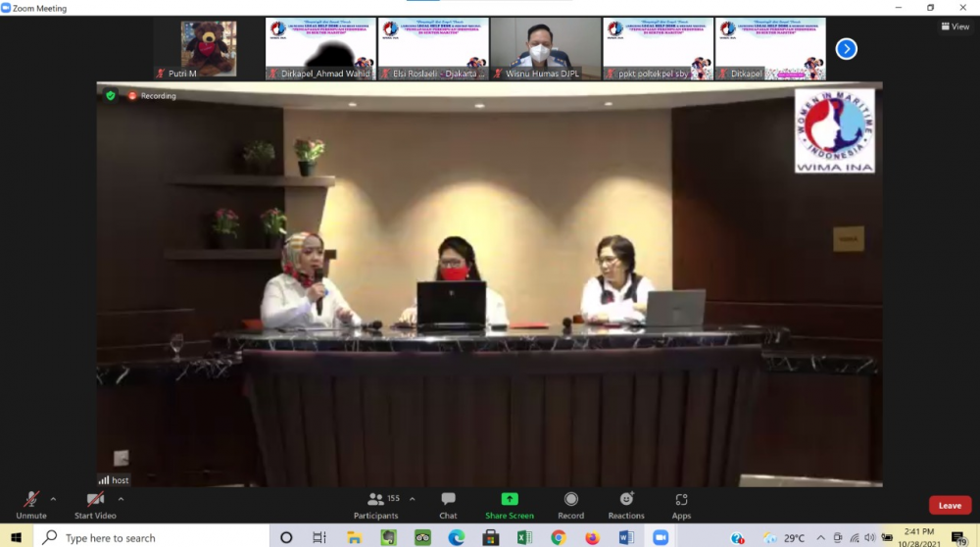Open Zoom Apps

pyautogui.click(x=681, y=505)
